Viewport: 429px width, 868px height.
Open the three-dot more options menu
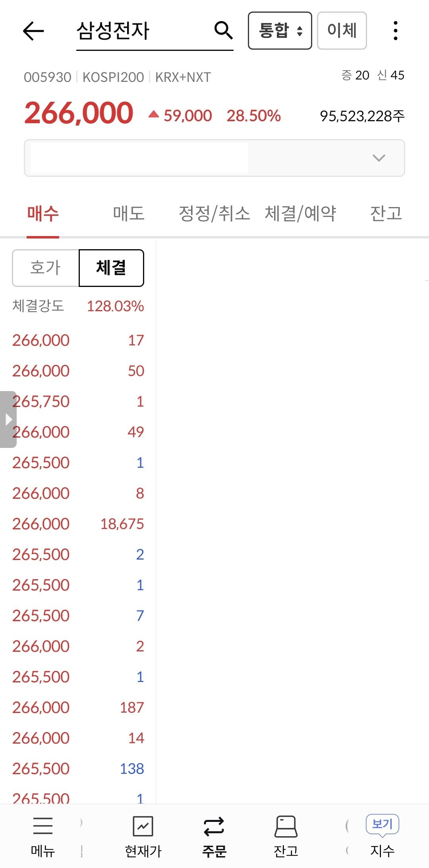[x=395, y=31]
